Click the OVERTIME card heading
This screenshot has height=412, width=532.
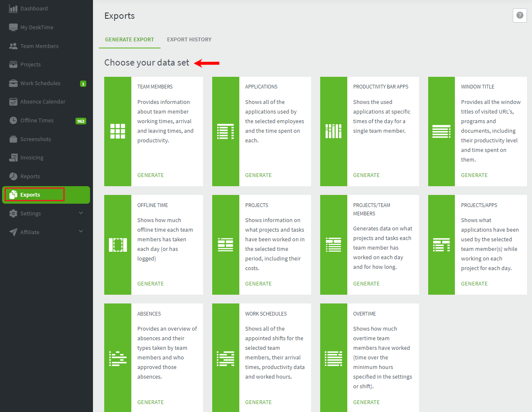[x=364, y=314]
